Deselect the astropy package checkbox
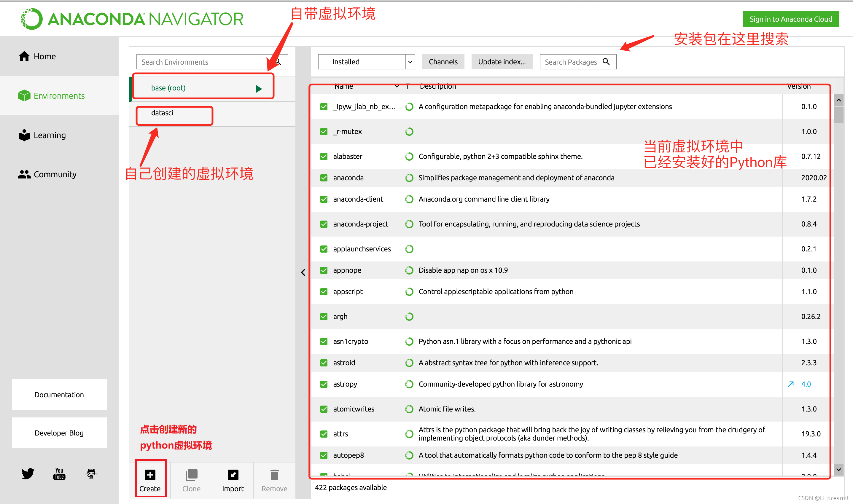Screen dimensions: 853x504 click(x=324, y=384)
